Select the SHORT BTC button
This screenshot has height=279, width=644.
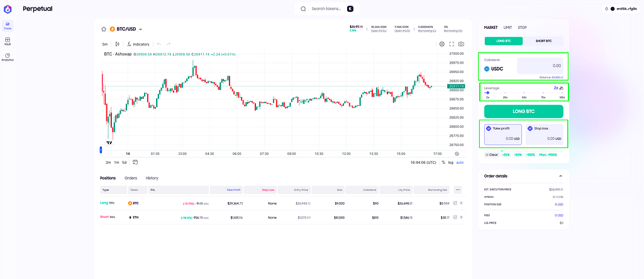(x=543, y=41)
